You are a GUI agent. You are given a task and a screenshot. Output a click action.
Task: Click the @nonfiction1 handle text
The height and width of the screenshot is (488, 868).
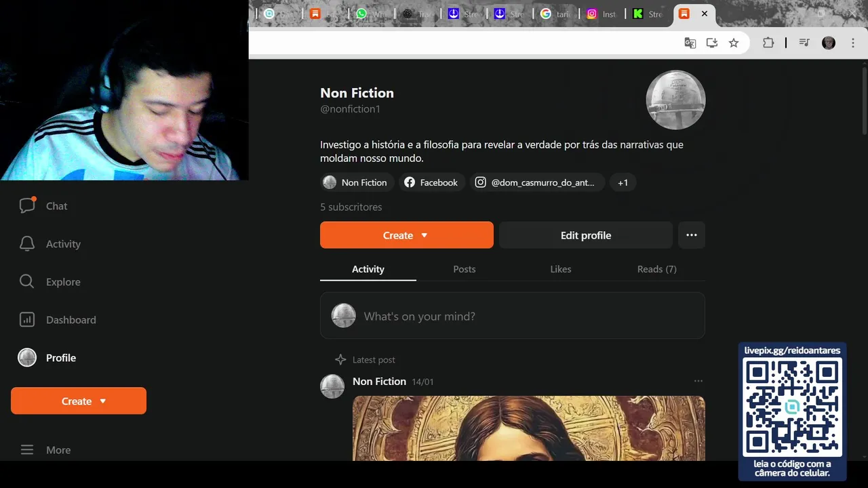(x=350, y=109)
